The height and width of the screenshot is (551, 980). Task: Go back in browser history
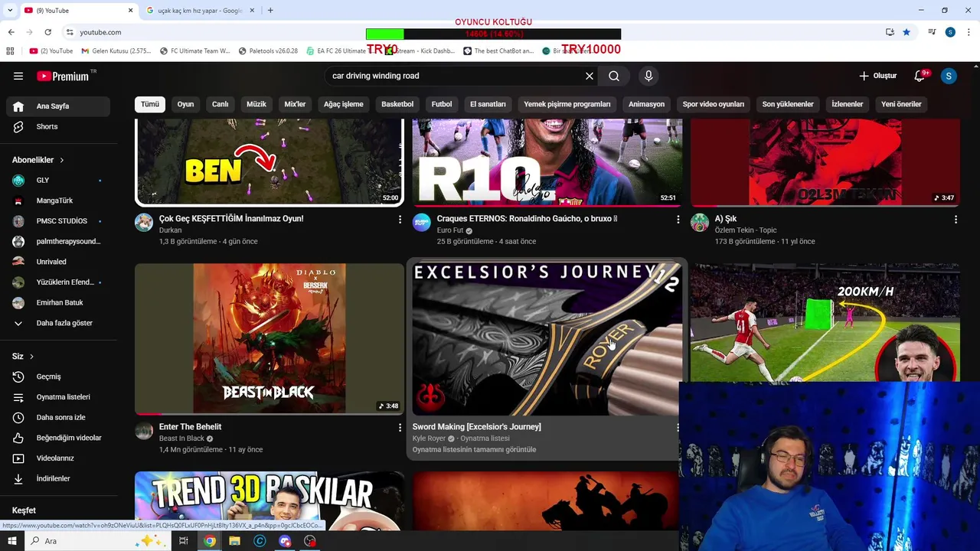(11, 32)
